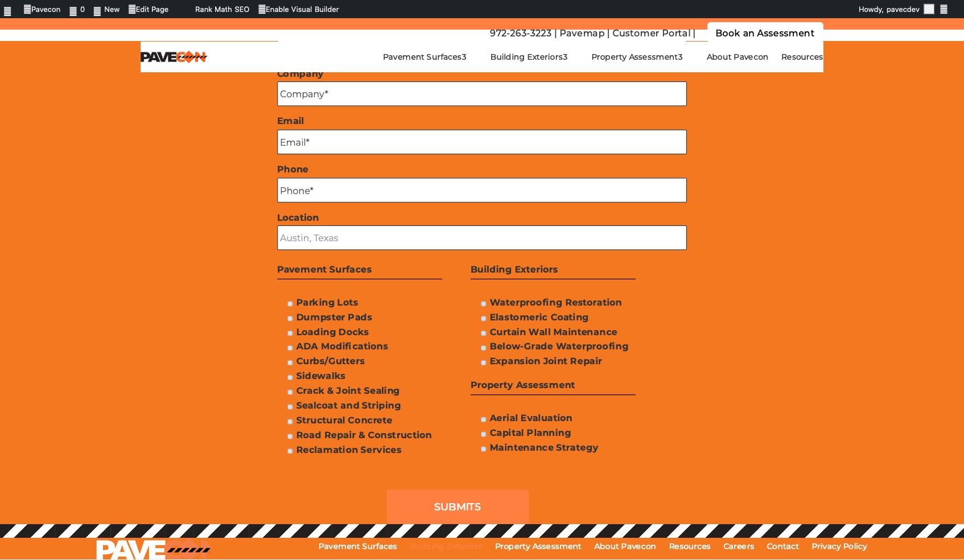Tick the Elastomeric Coating checkbox
The image size is (964, 560).
pyautogui.click(x=484, y=319)
